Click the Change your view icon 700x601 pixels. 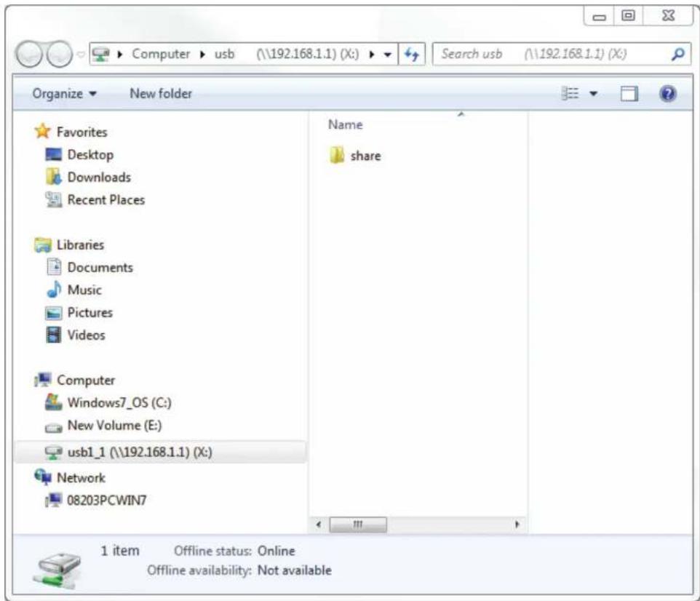click(570, 94)
